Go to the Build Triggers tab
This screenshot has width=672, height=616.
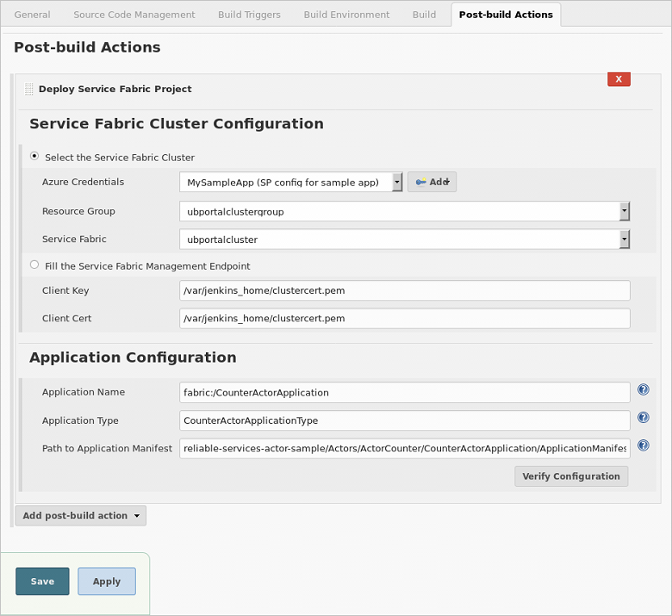click(x=250, y=15)
